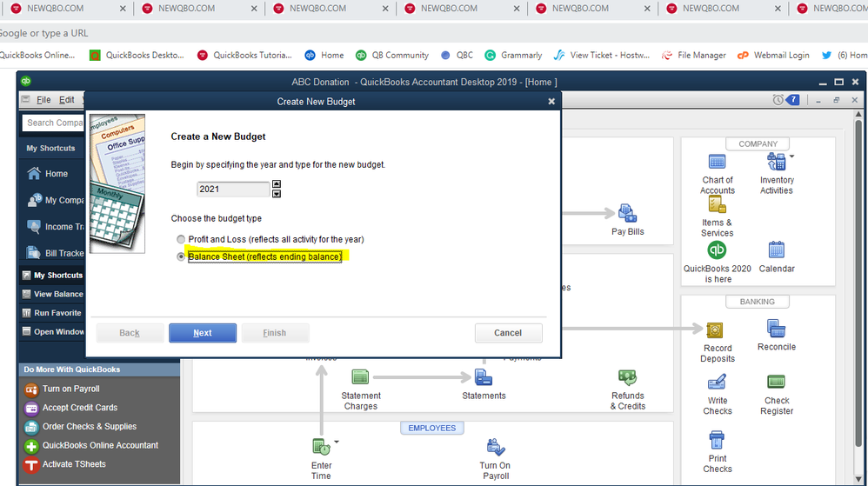Viewport: 868px width, 486px height.
Task: Open Items & Services icon
Action: 717,205
